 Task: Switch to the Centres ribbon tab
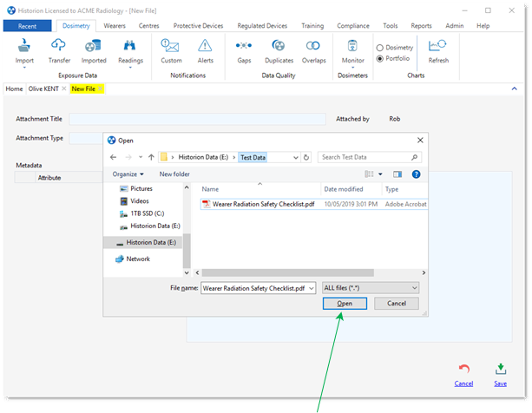coord(148,26)
